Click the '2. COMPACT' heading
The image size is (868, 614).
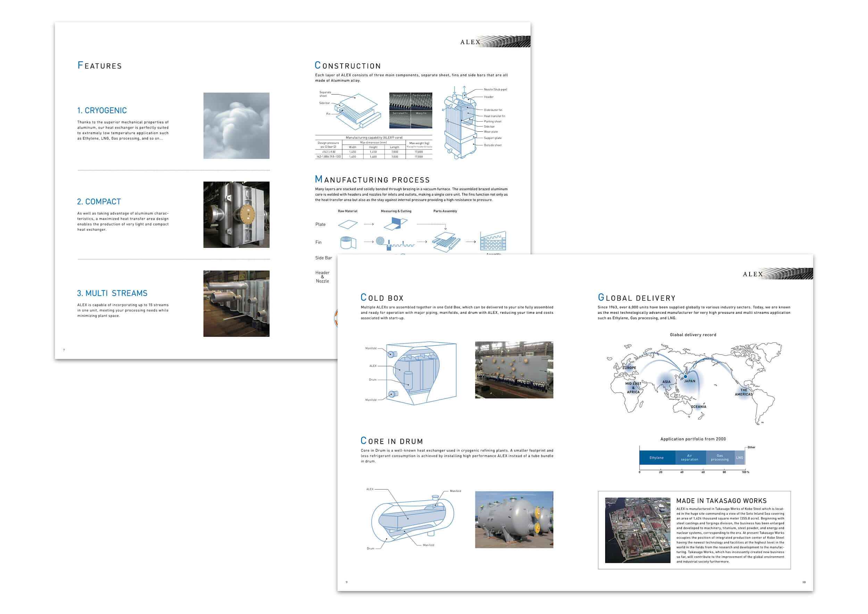(x=99, y=202)
